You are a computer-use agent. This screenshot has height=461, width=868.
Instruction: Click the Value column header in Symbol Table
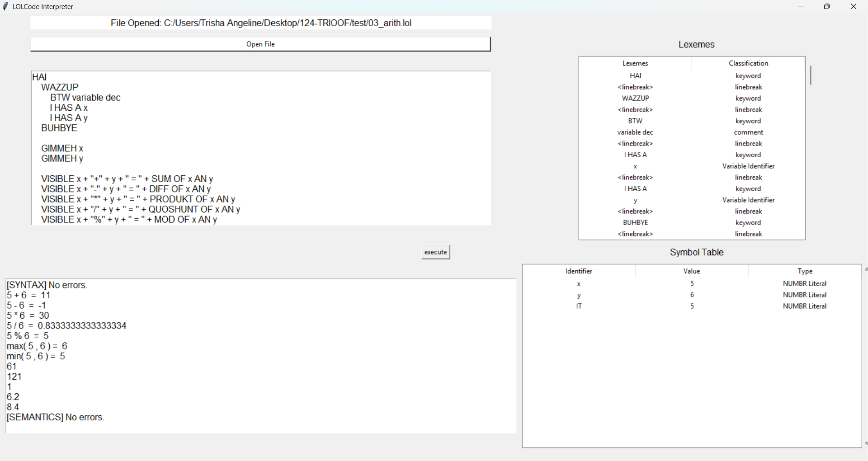(692, 271)
